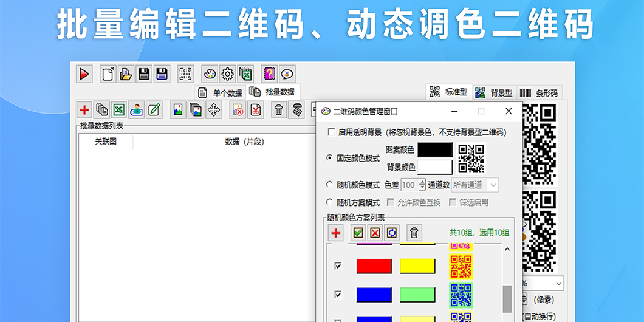Click the yellow swatch beside red

417,266
